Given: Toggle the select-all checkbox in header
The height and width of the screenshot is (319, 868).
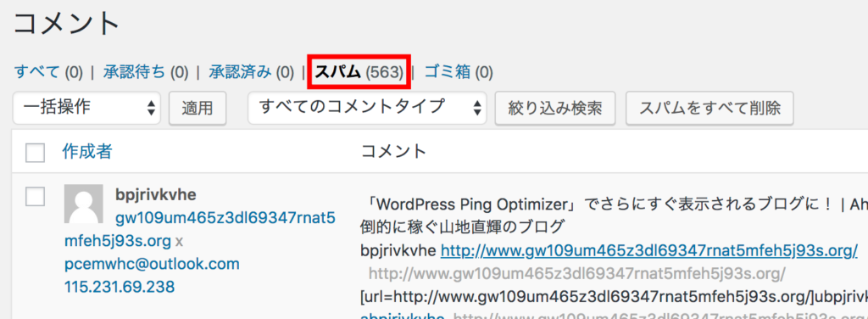Looking at the screenshot, I should coord(35,153).
